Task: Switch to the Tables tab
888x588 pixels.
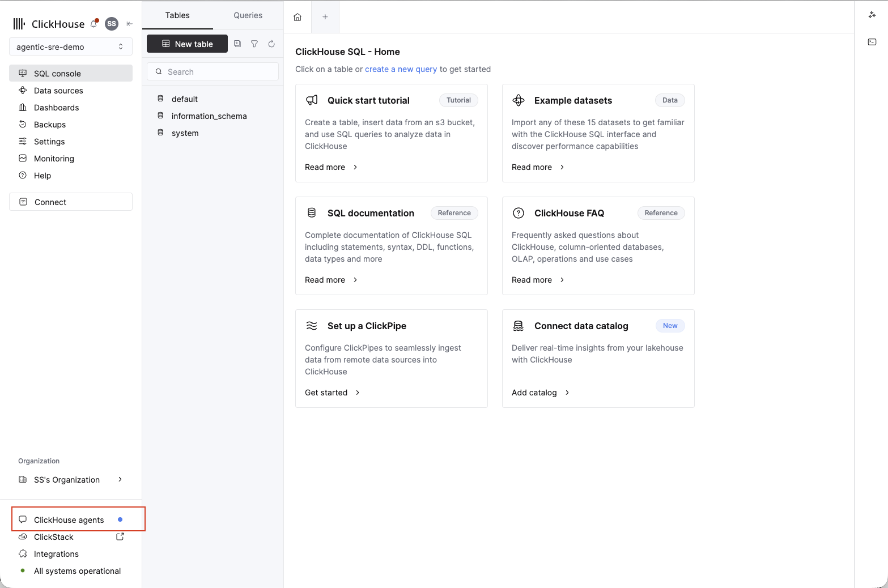Action: 177,15
